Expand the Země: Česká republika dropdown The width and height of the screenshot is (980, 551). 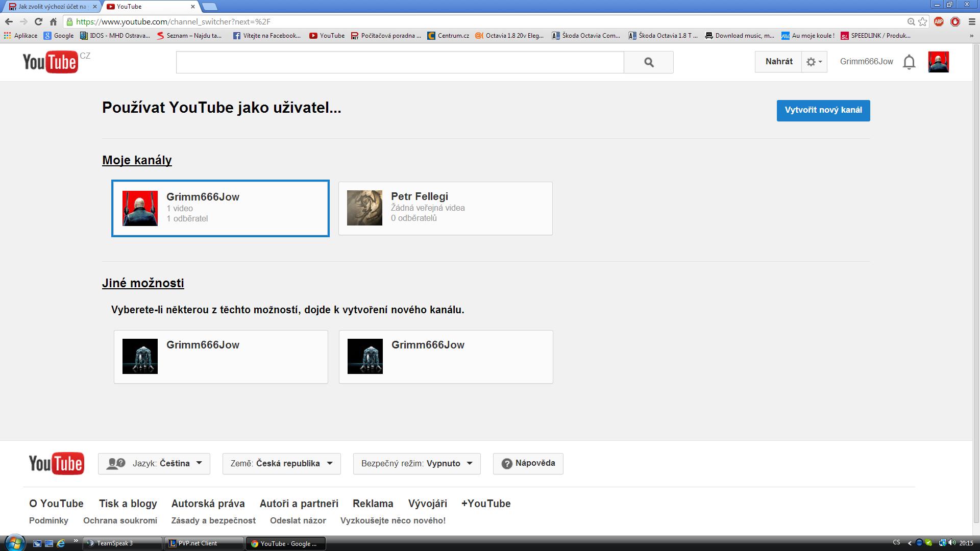pyautogui.click(x=281, y=464)
